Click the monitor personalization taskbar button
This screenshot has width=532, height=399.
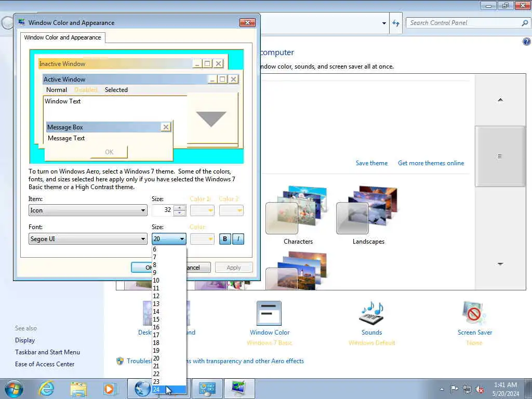(239, 389)
